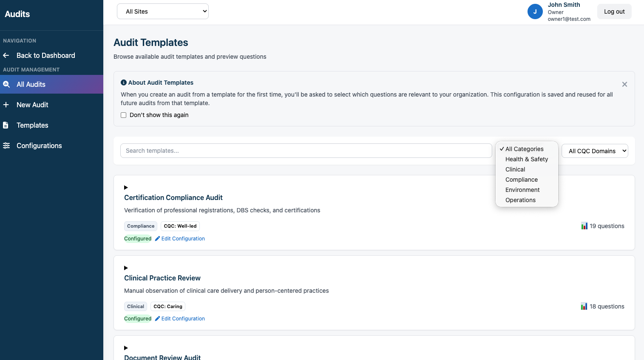Expand the Clinical Practice Review template
The width and height of the screenshot is (644, 360).
click(126, 268)
